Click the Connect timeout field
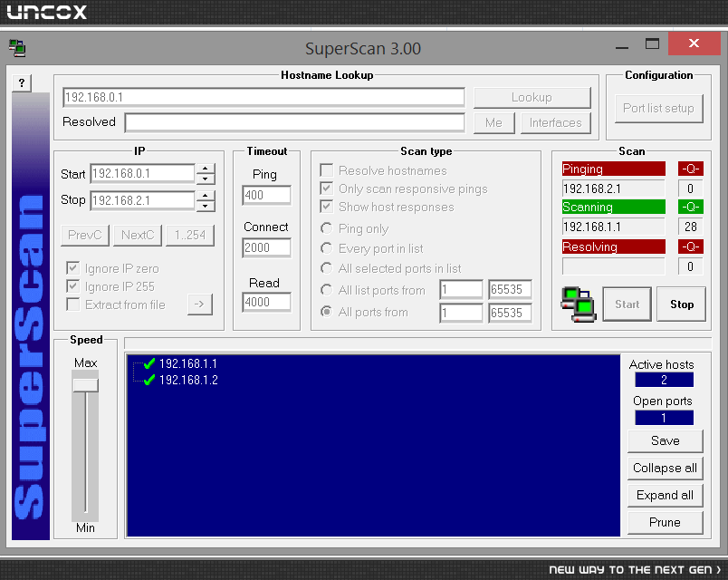The height and width of the screenshot is (580, 728). [x=266, y=247]
